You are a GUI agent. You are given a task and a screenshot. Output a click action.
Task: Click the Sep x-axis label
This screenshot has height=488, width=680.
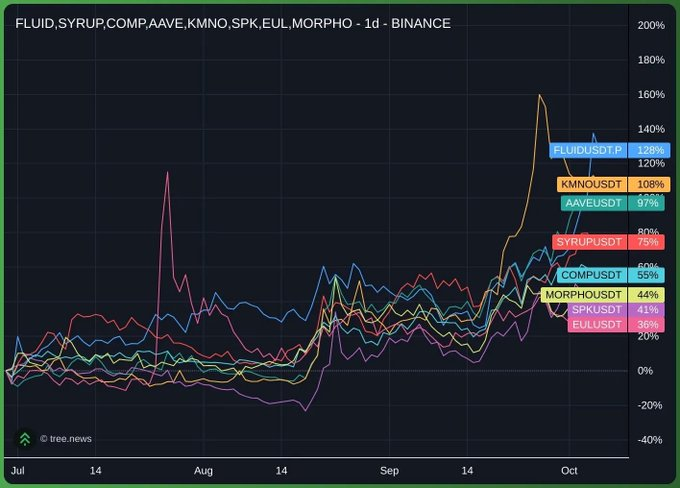pyautogui.click(x=389, y=471)
